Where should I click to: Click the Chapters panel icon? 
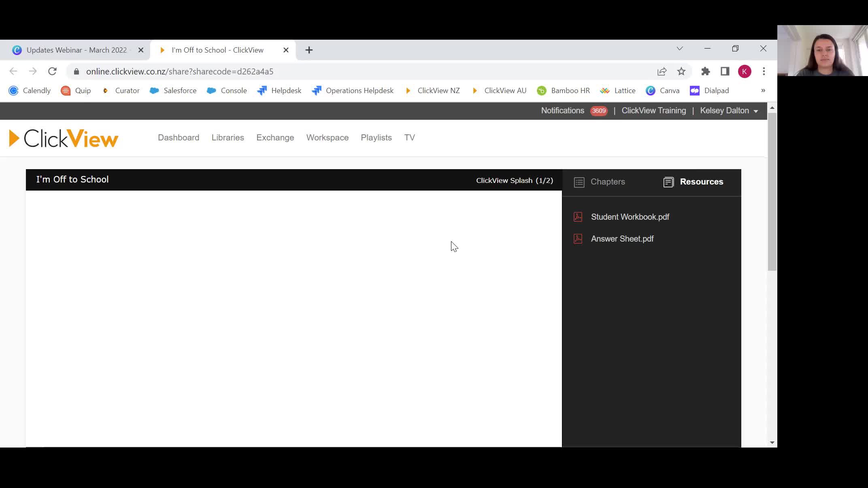pyautogui.click(x=579, y=182)
